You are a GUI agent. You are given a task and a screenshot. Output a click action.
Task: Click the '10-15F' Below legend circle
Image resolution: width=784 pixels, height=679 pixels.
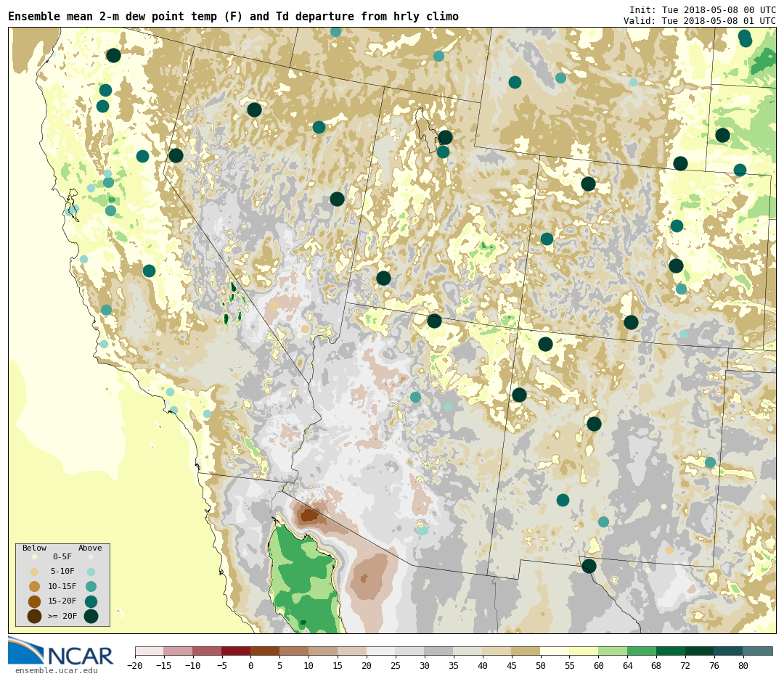pos(34,586)
